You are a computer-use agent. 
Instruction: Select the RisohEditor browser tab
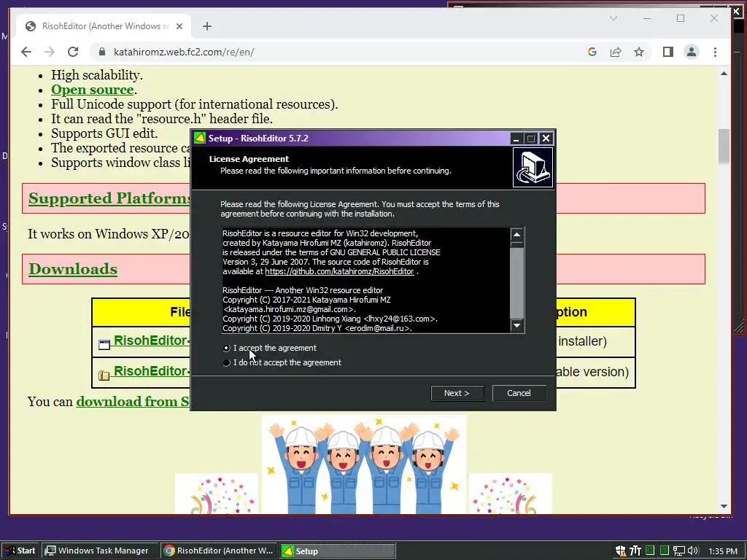point(104,26)
